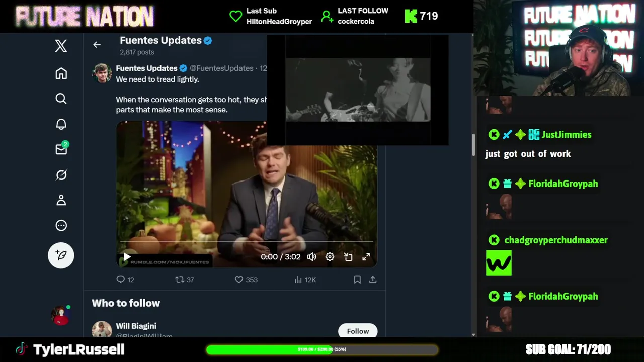
Task: Share the post with the share icon
Action: click(373, 280)
